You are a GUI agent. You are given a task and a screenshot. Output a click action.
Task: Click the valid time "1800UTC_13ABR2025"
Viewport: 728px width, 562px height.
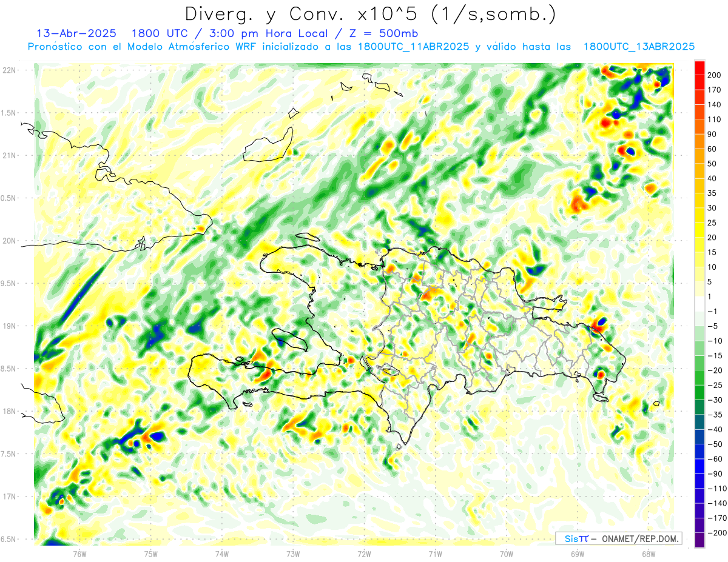coord(639,47)
